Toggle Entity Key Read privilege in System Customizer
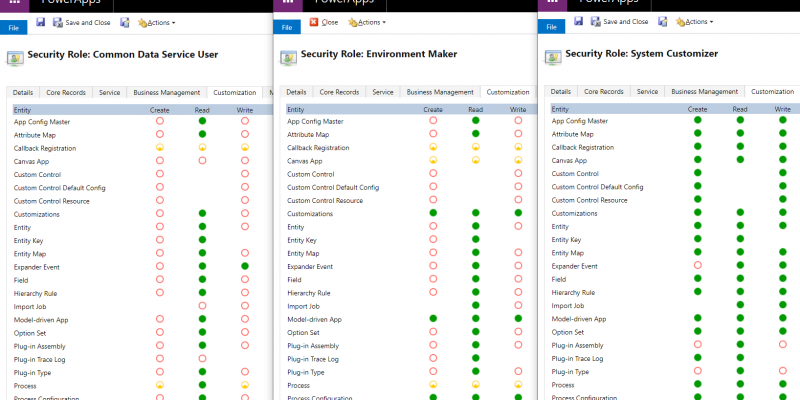Screen dimensions: 800x400 (740, 239)
